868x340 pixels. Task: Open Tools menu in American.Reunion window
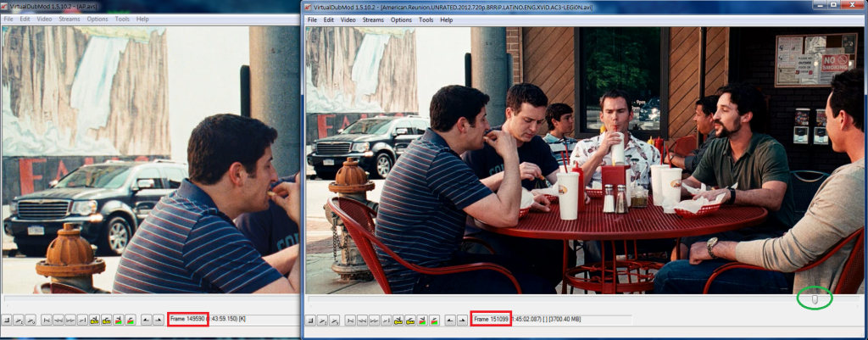pos(426,20)
